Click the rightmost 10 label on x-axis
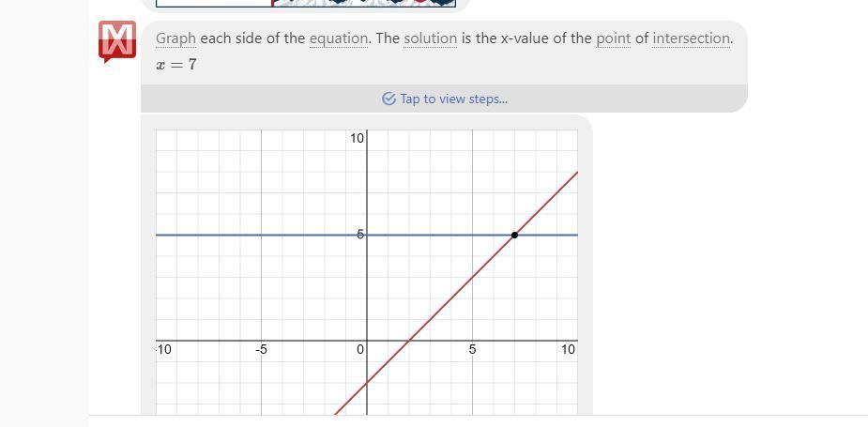 tap(568, 349)
